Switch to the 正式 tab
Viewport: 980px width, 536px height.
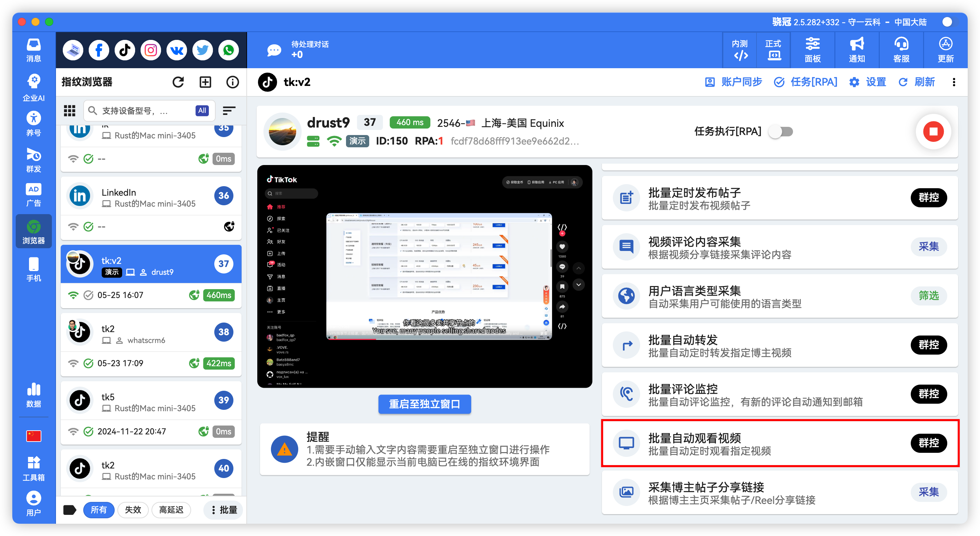click(774, 50)
